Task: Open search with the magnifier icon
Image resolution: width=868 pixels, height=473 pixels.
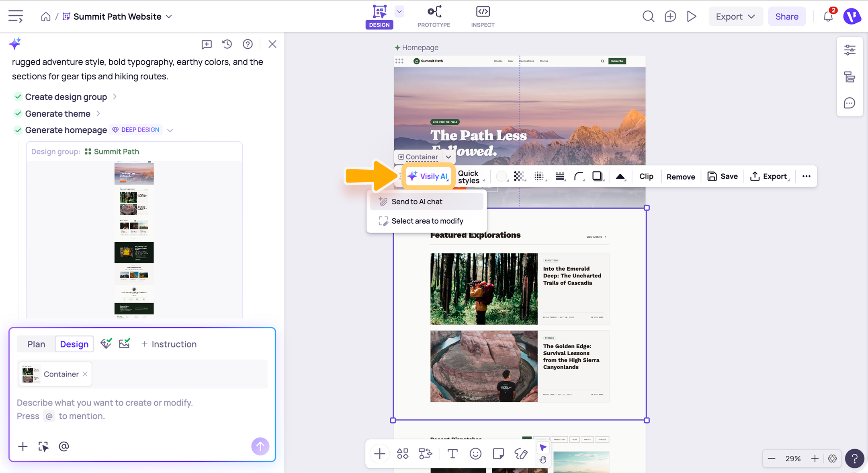Action: tap(648, 16)
